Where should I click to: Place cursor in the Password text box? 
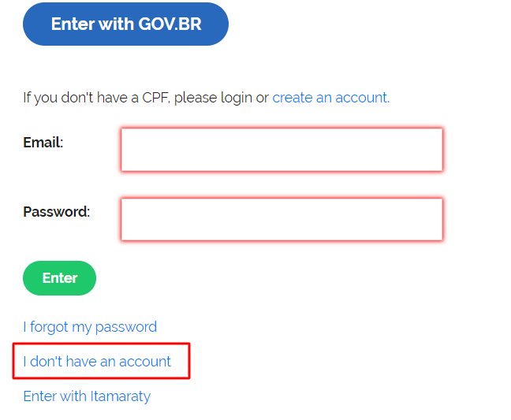pos(282,219)
